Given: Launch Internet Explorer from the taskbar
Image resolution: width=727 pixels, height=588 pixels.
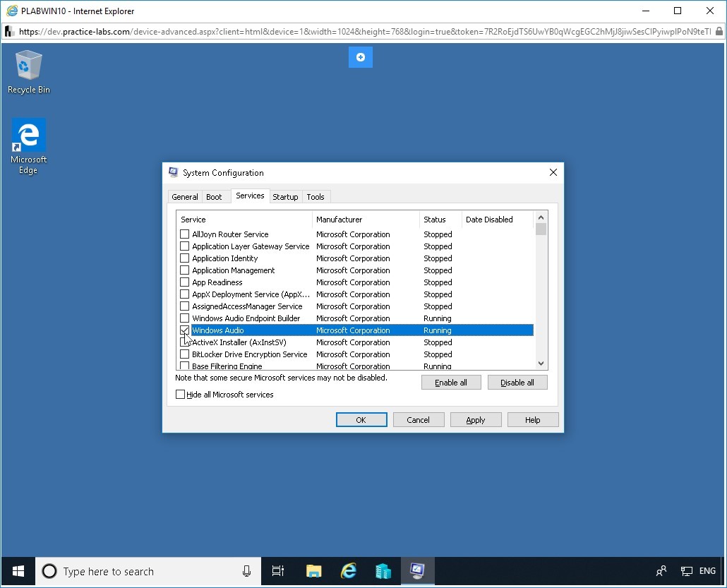Looking at the screenshot, I should pyautogui.click(x=349, y=571).
